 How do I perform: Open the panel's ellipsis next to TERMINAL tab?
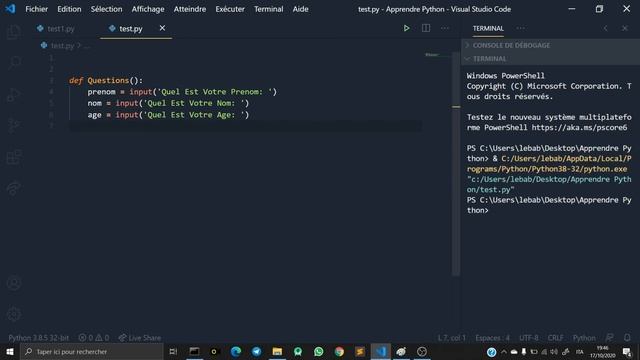[x=520, y=28]
